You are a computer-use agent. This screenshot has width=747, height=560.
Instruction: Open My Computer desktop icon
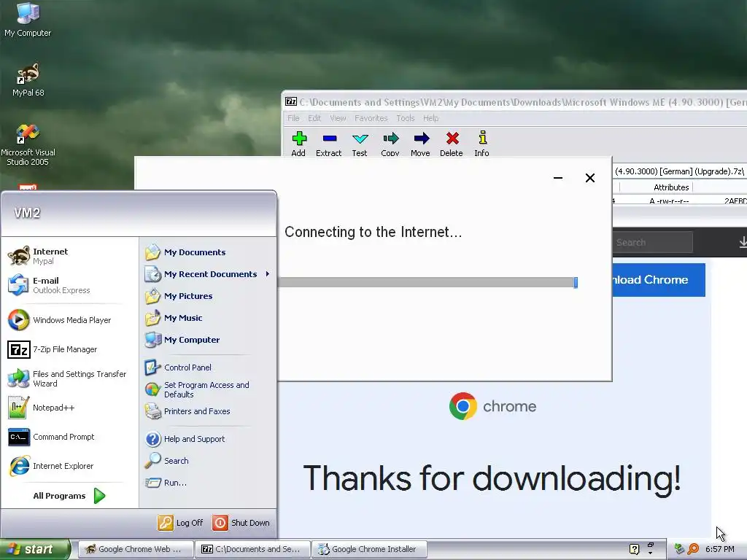pyautogui.click(x=28, y=20)
